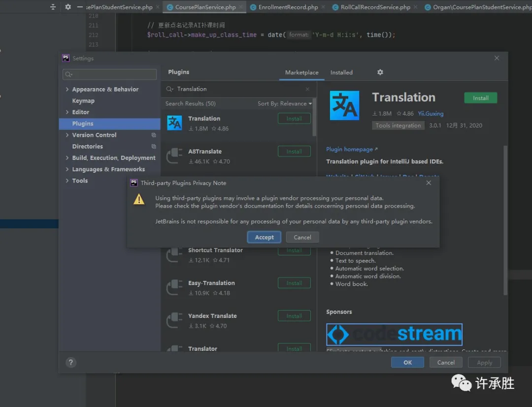The image size is (532, 407).
Task: Click the settings search field
Action: [x=109, y=74]
